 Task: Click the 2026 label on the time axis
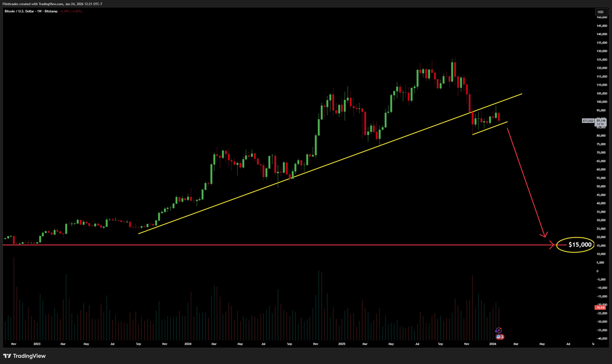point(492,345)
